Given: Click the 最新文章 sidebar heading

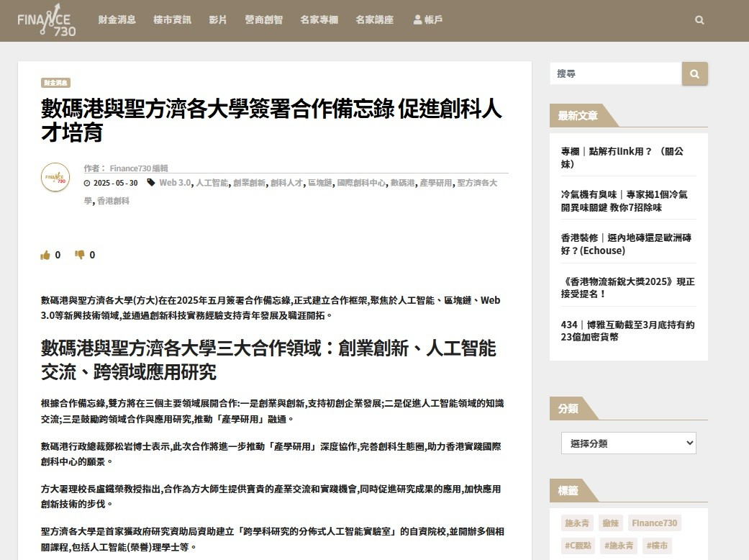Looking at the screenshot, I should (578, 116).
